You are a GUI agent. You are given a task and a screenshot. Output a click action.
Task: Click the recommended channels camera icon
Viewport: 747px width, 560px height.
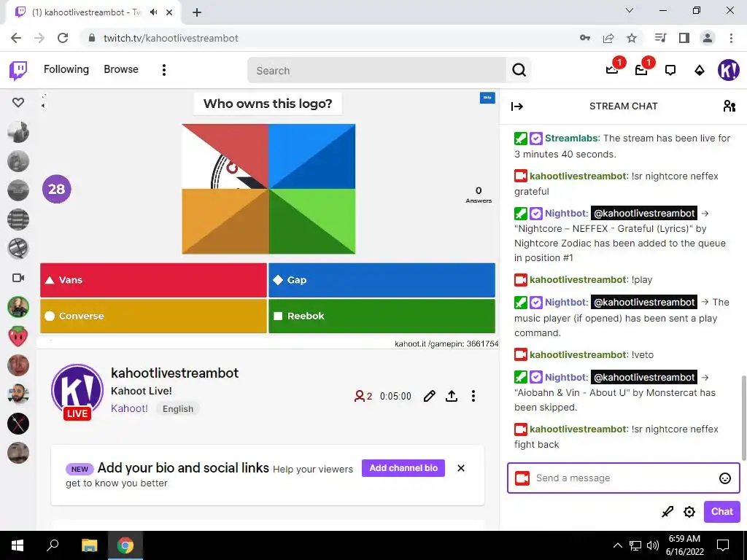point(18,278)
